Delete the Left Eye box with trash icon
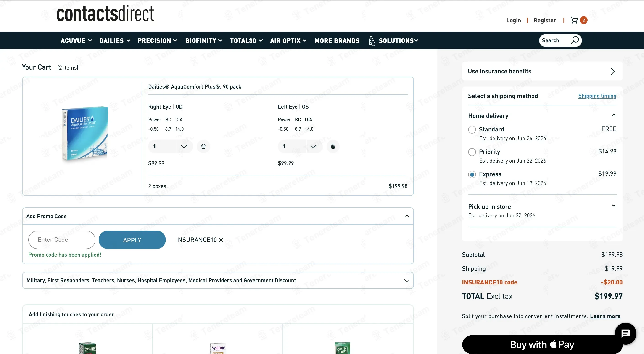This screenshot has width=644, height=354. click(x=333, y=146)
